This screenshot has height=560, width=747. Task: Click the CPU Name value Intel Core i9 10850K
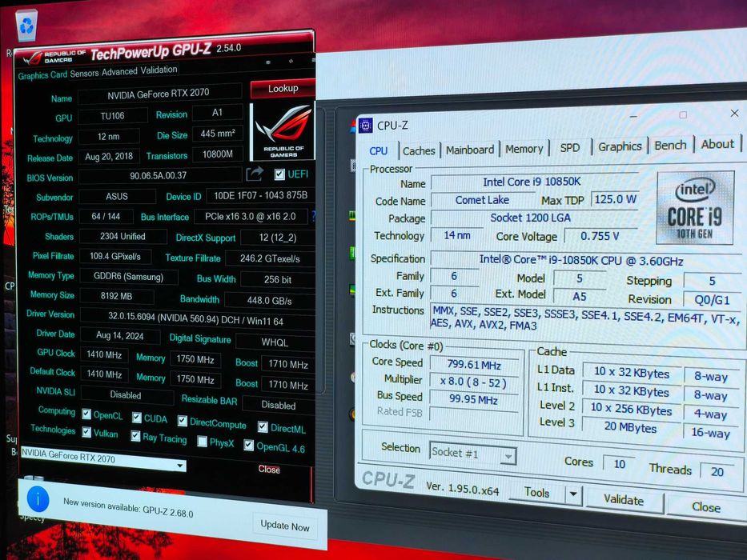532,182
